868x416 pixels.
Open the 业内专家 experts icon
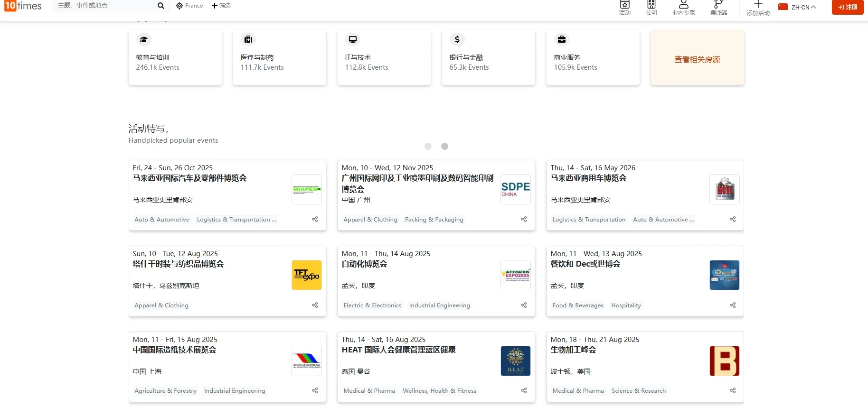684,4
